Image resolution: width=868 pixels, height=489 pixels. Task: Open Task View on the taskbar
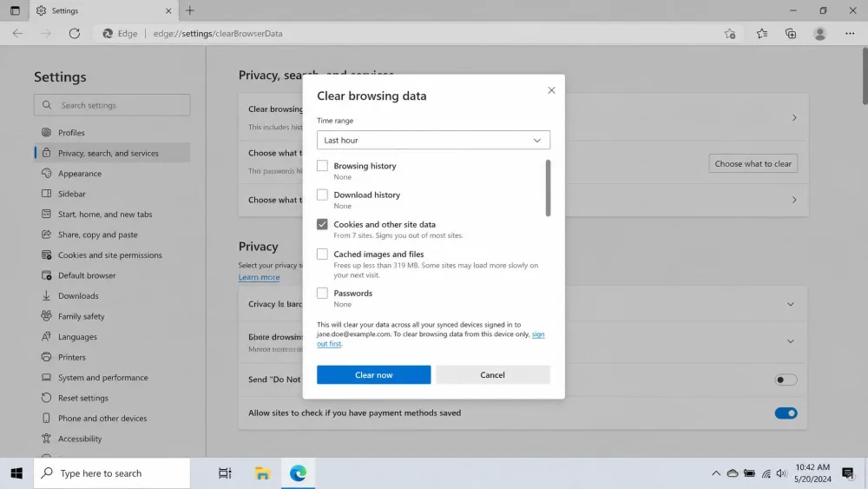[x=224, y=473]
